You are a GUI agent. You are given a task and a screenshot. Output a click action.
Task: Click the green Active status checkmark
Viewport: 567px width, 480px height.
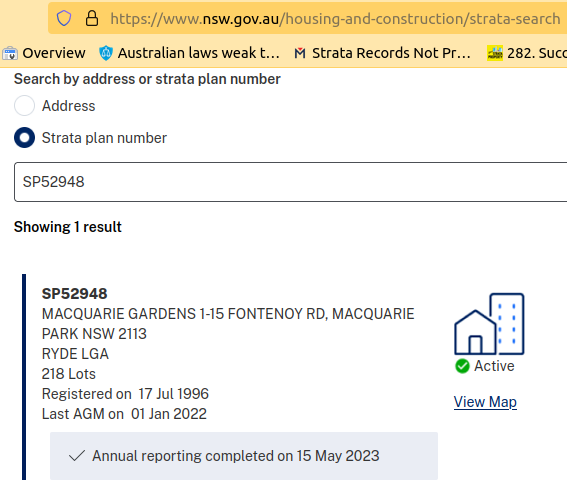[x=462, y=366]
